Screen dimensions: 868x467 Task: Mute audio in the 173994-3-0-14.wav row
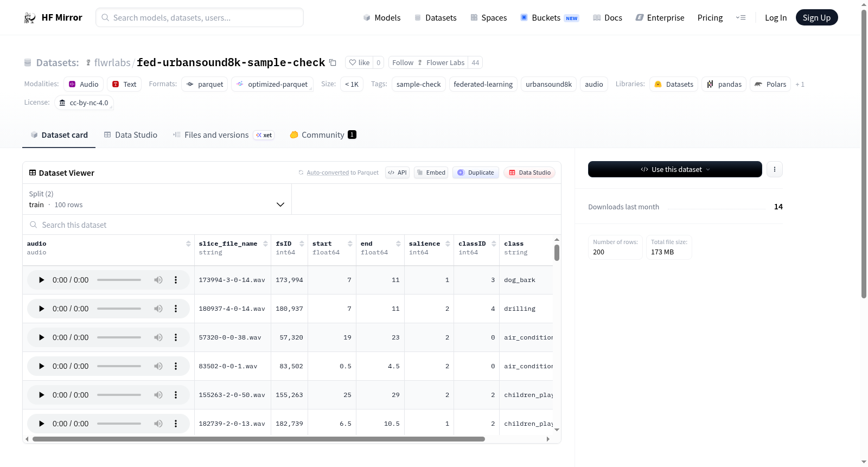pyautogui.click(x=158, y=280)
